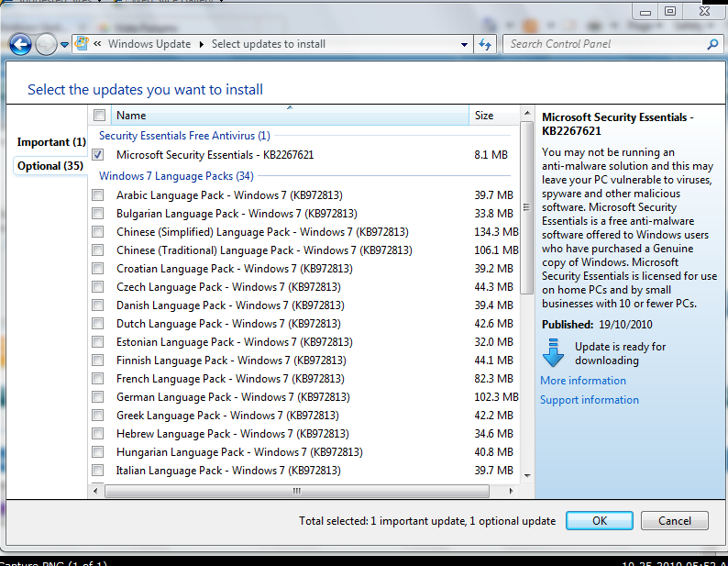728x566 pixels.
Task: Switch to the Important (1) tab
Action: [51, 142]
